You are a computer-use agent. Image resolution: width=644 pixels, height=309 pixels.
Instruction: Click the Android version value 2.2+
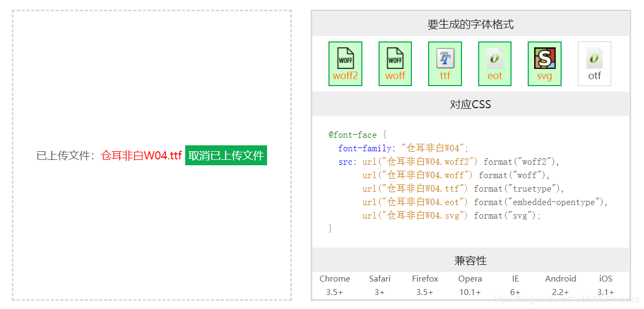561,292
